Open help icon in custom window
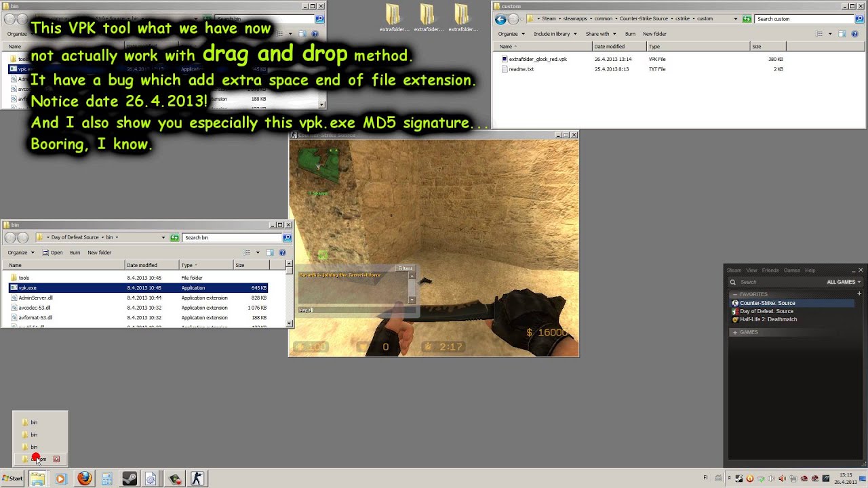This screenshot has height=488, width=868. [856, 34]
